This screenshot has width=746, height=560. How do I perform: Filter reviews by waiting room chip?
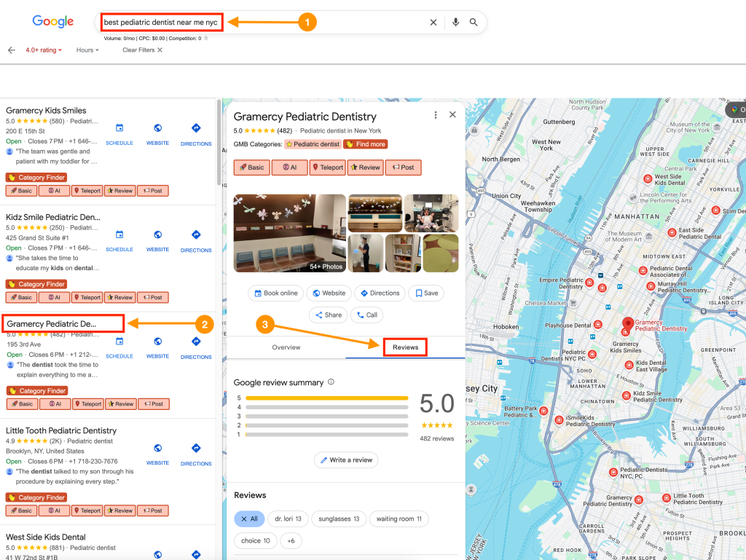click(398, 519)
